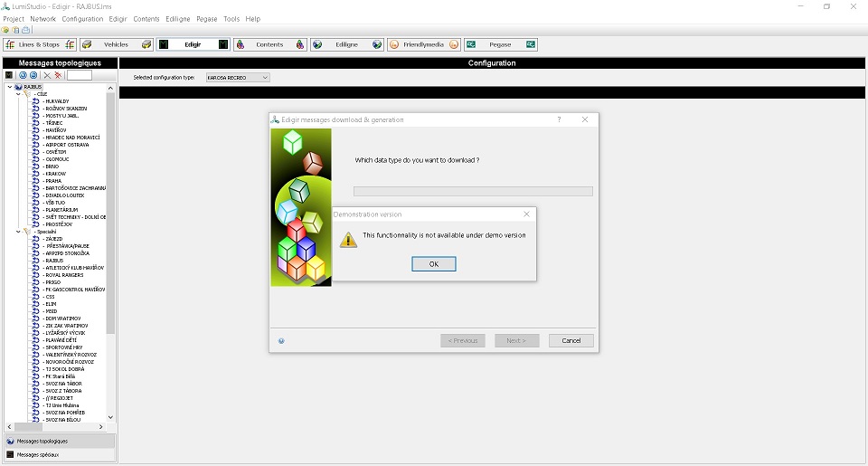This screenshot has height=466, width=868.
Task: Click Cancel in the Edigir download wizard
Action: tap(571, 341)
